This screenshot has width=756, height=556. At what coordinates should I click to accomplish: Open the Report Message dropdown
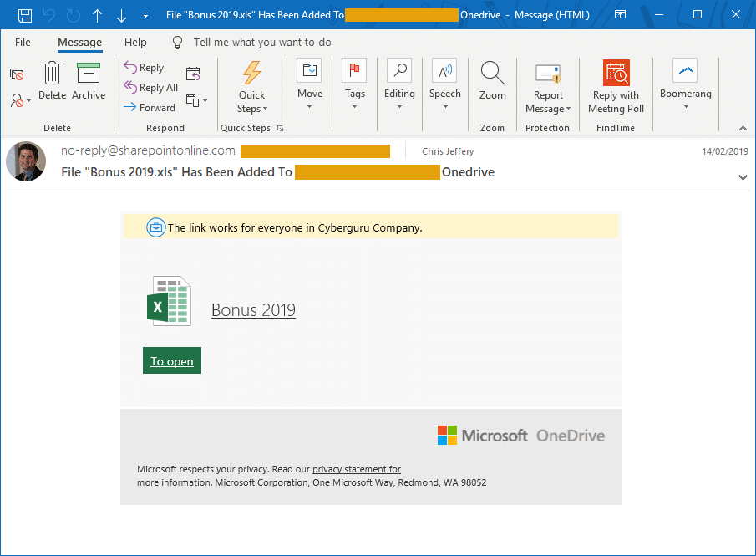pos(548,87)
